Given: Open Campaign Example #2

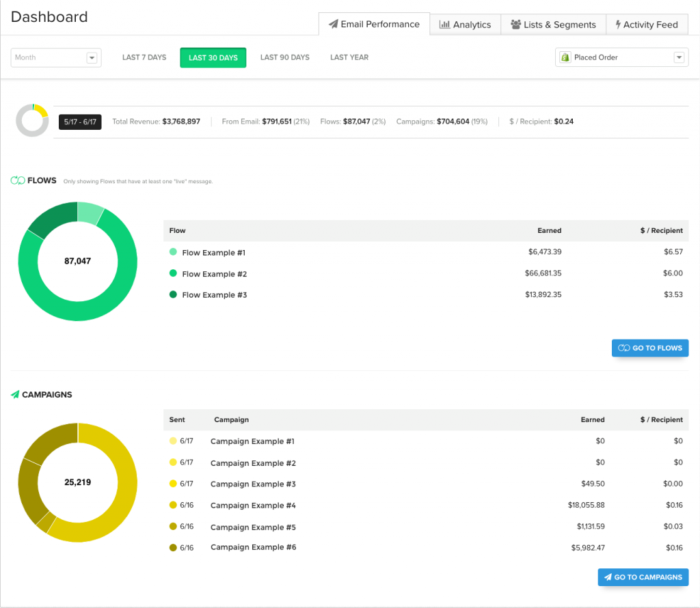Looking at the screenshot, I should coord(253,463).
